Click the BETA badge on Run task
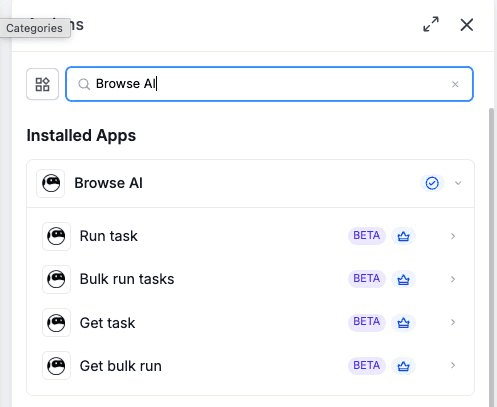This screenshot has width=497, height=407. click(367, 236)
